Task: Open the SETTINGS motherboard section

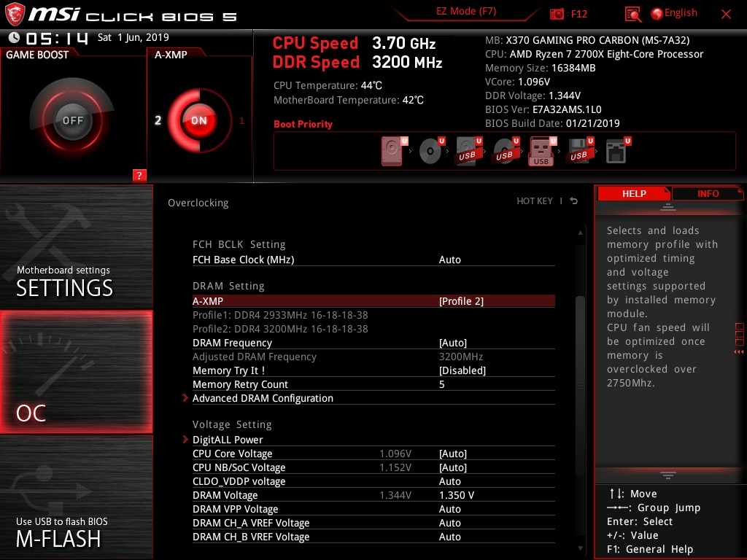Action: point(76,246)
